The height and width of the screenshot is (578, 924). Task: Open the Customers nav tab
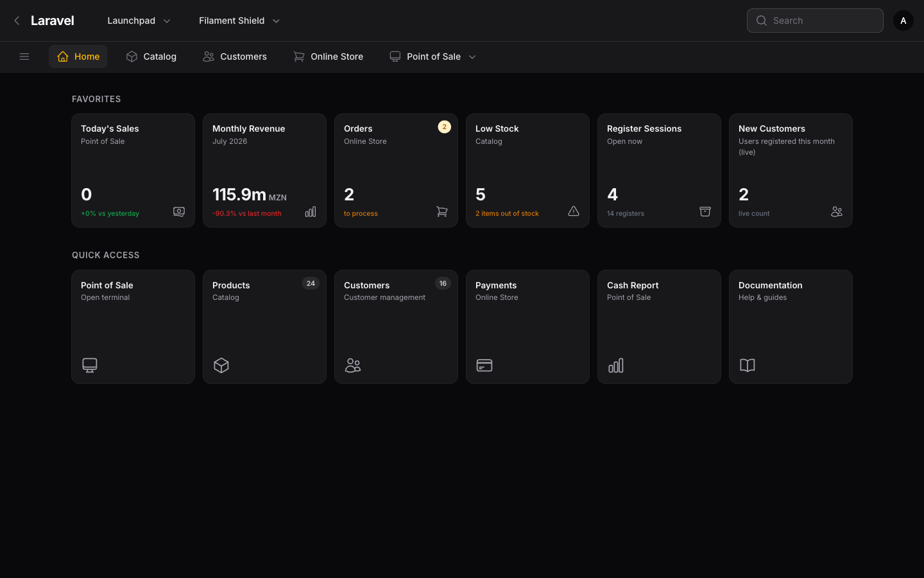235,57
